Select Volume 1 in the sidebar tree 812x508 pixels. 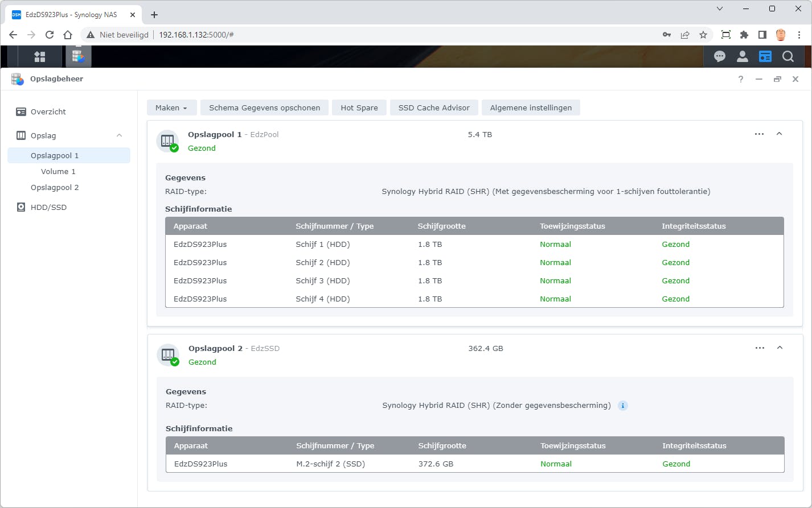coord(58,171)
